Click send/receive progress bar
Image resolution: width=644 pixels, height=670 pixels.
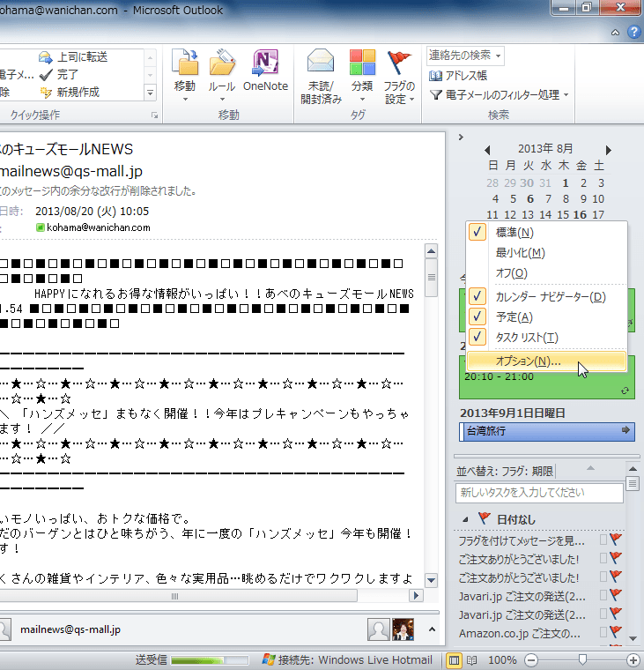click(210, 660)
